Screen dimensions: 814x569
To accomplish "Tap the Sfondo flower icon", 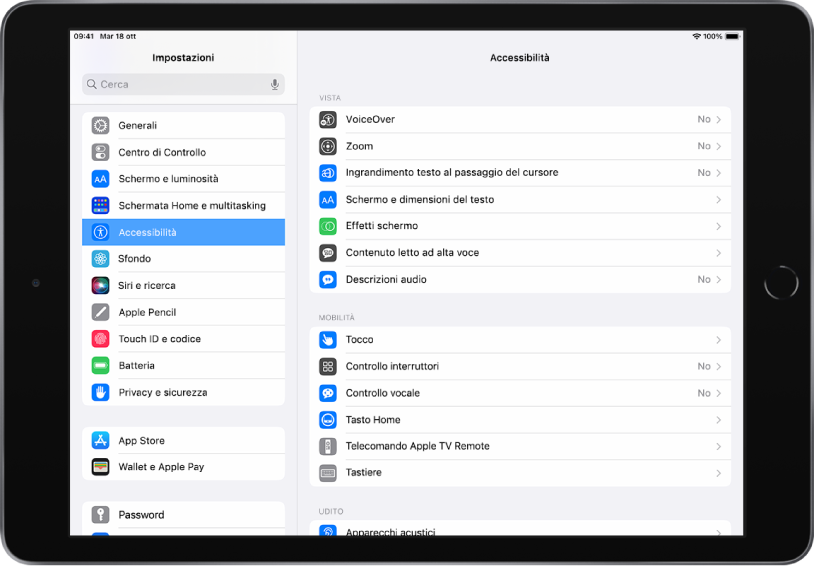I will coord(100,259).
